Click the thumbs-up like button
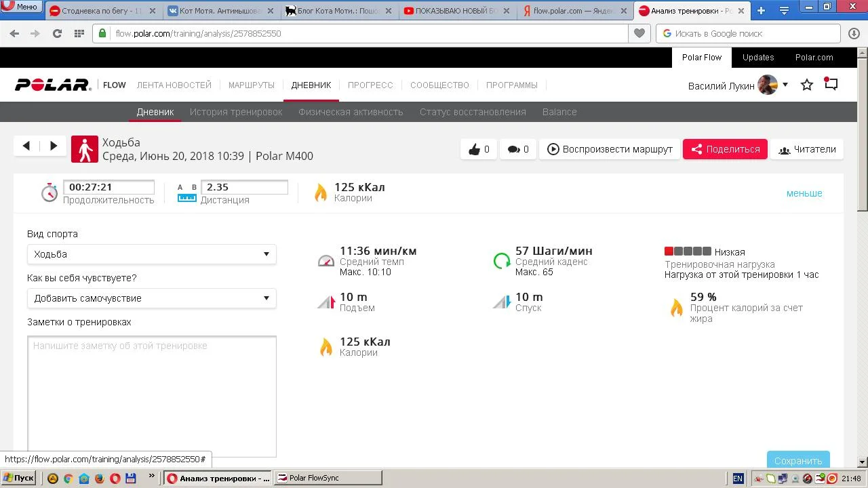The height and width of the screenshot is (488, 868). click(479, 149)
